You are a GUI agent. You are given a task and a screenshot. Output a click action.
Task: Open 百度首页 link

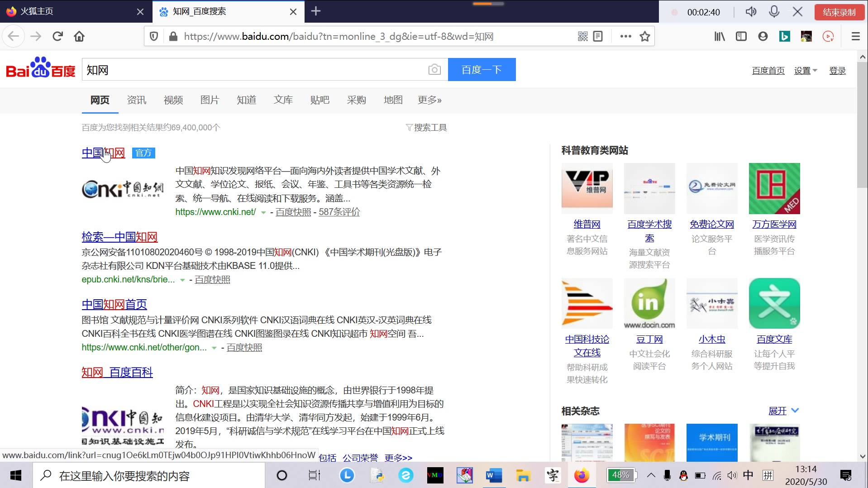(x=768, y=71)
